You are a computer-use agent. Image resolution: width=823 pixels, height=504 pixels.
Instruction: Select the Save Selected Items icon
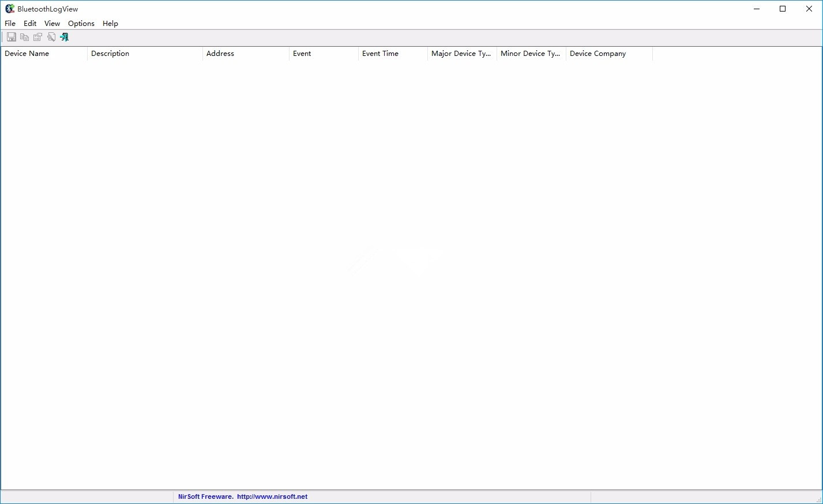click(11, 36)
